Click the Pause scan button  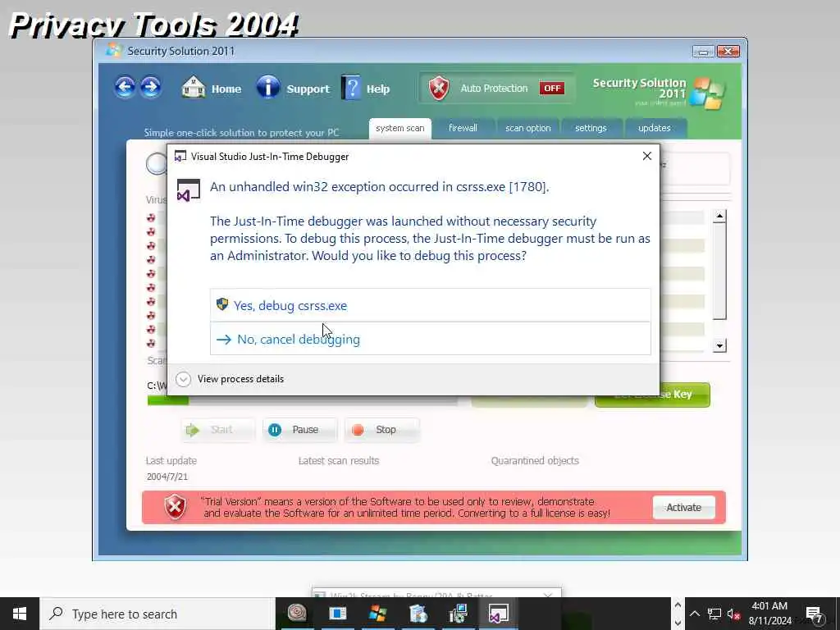(300, 430)
